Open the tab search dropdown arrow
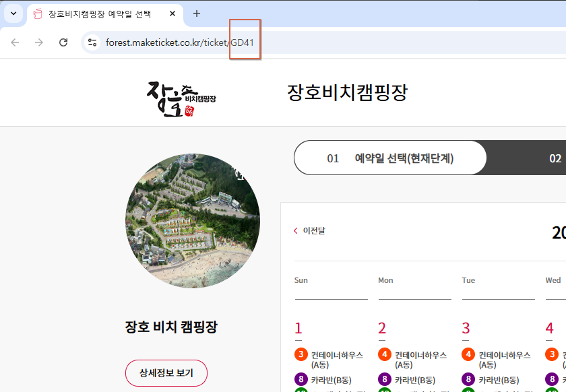Image resolution: width=566 pixels, height=392 pixels. [x=13, y=13]
